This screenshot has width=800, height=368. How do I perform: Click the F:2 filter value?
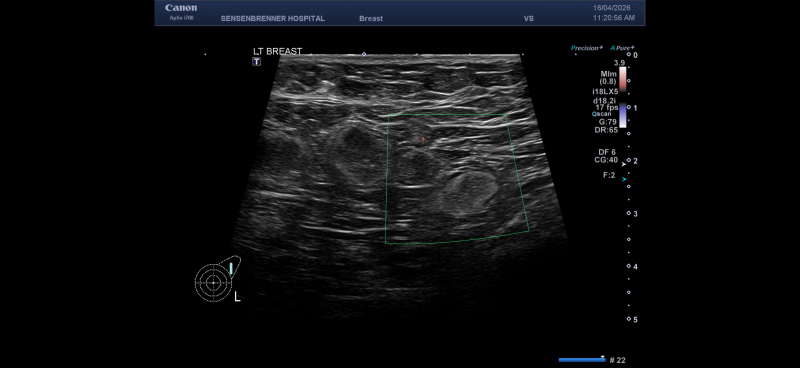coord(609,175)
